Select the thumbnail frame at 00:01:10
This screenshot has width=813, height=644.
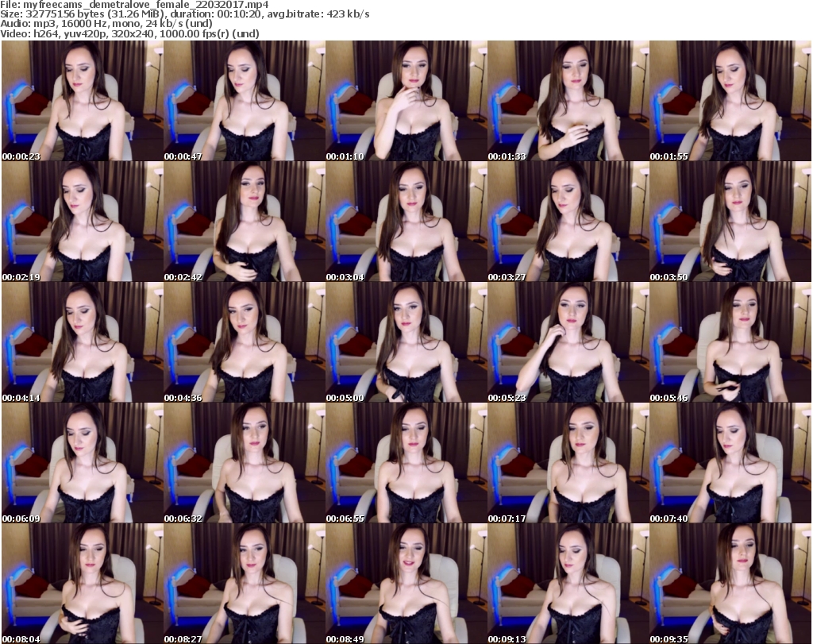pos(406,101)
